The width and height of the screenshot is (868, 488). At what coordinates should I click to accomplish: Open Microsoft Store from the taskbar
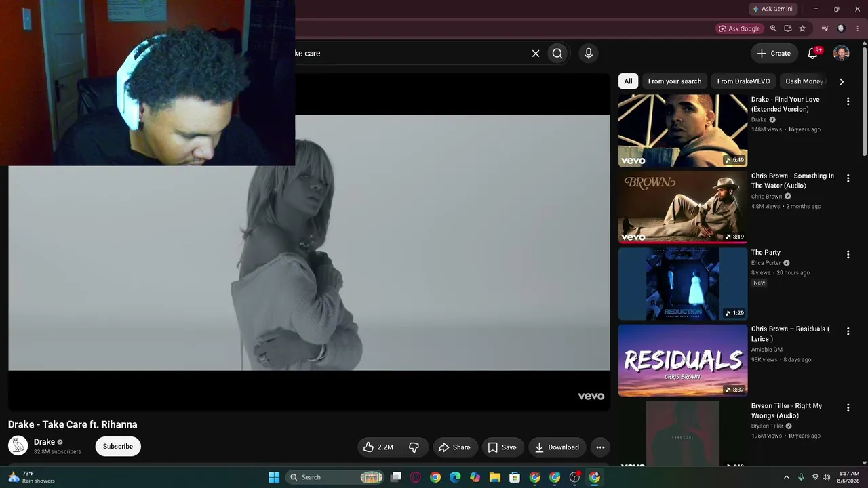tap(515, 477)
